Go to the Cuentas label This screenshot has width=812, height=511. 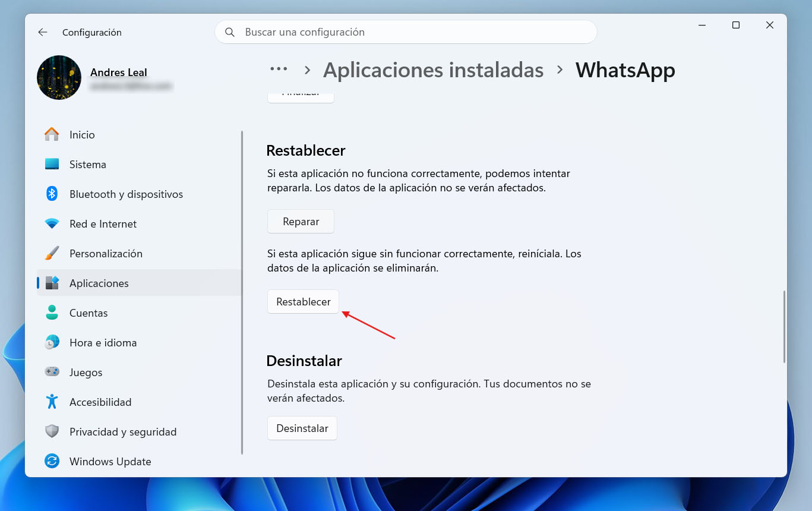click(89, 313)
